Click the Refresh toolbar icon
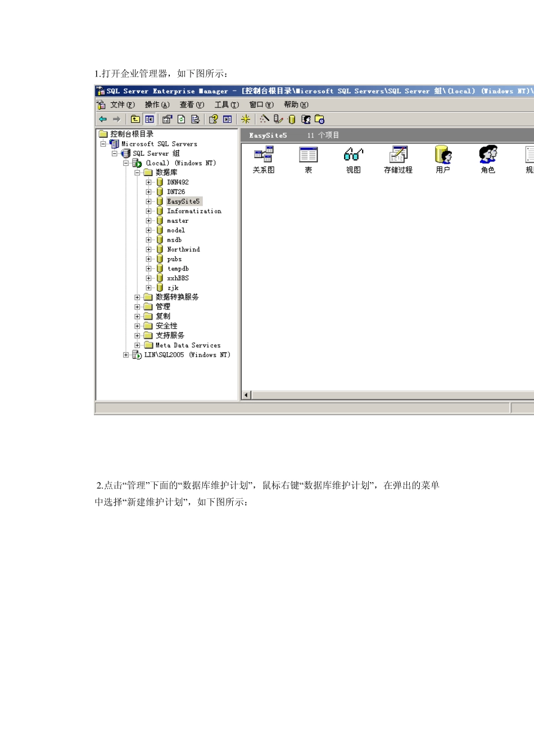Image resolution: width=534 pixels, height=756 pixels. click(x=181, y=119)
